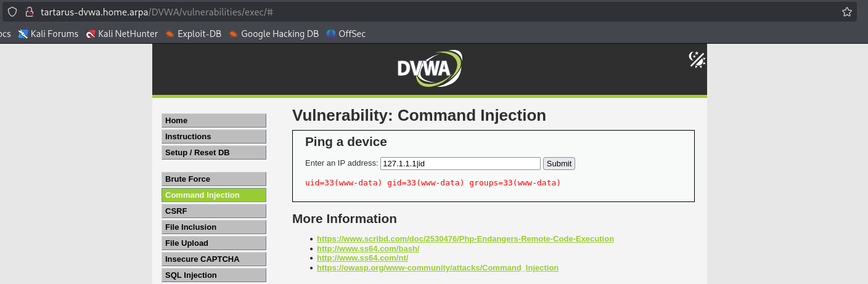868x284 pixels.
Task: Open Exploit-DB bookmark
Action: 193,34
